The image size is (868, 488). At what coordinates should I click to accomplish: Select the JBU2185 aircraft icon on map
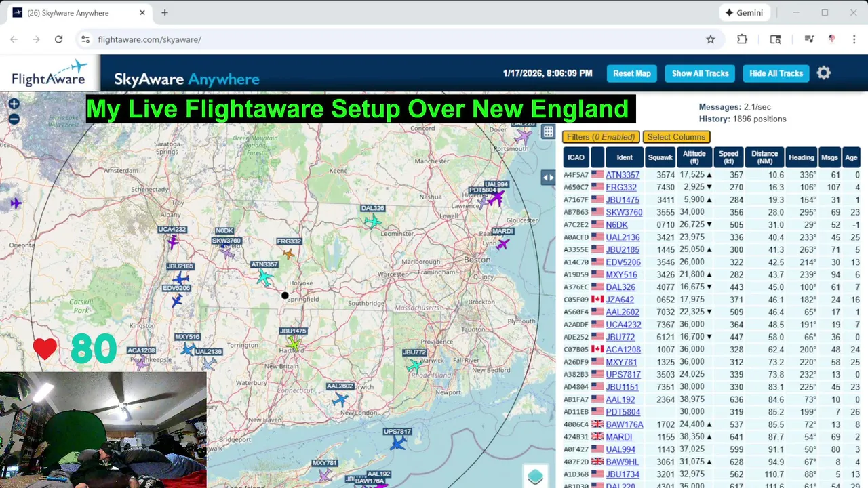(x=180, y=279)
